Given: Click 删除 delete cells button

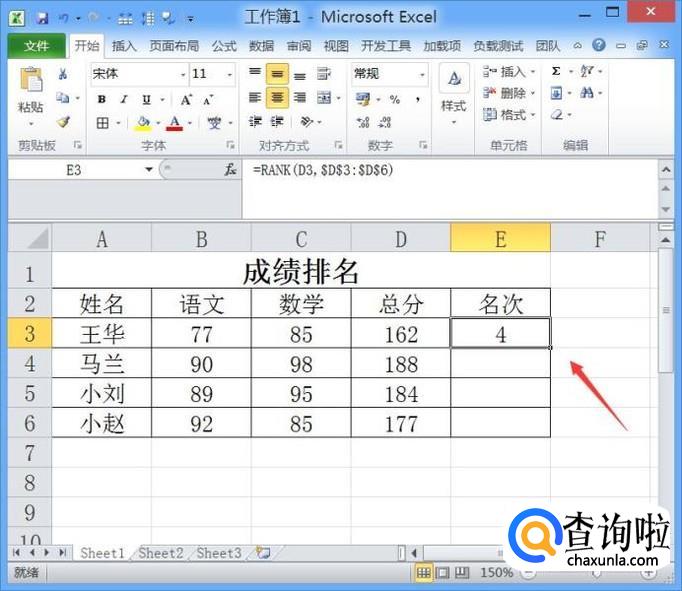Looking at the screenshot, I should (508, 93).
